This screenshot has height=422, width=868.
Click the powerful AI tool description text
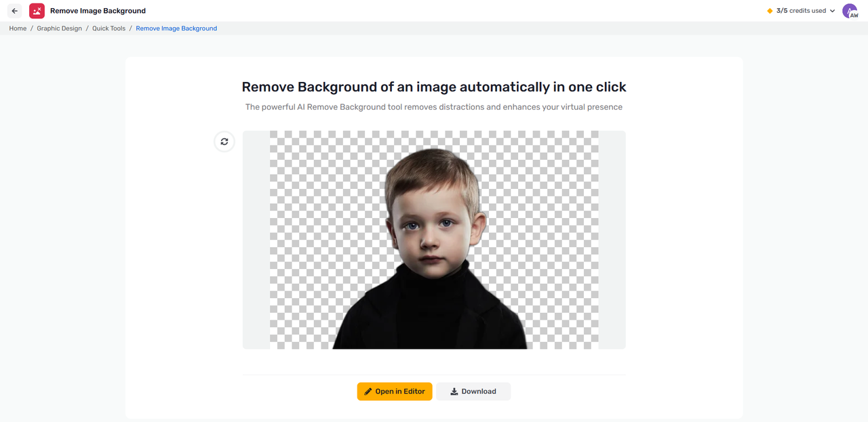point(434,107)
